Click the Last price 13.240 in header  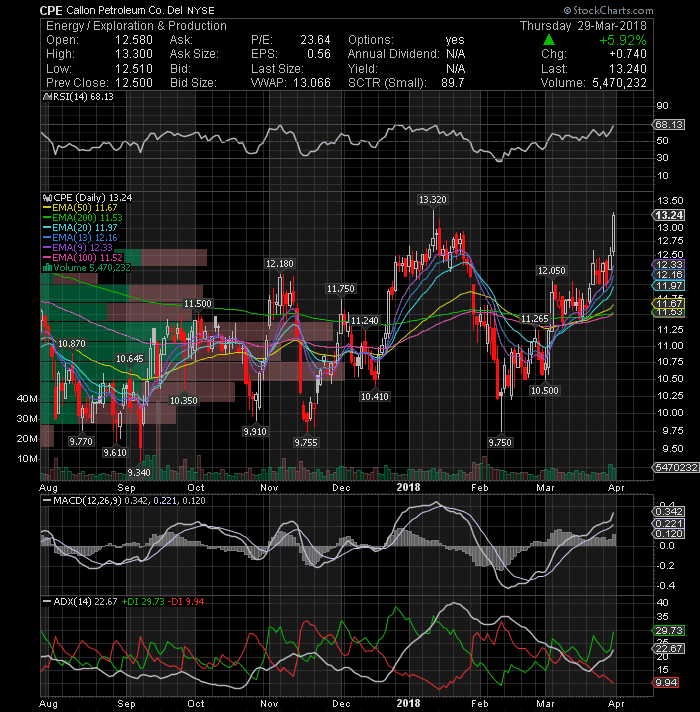pyautogui.click(x=629, y=69)
